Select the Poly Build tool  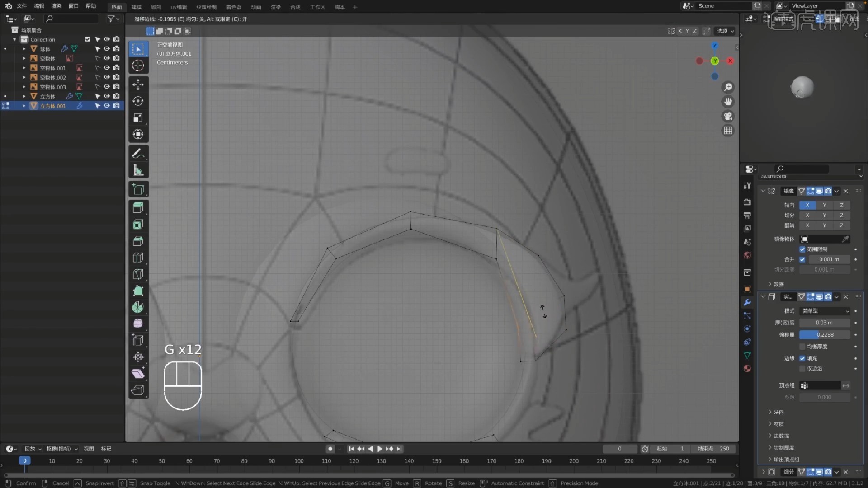coord(138,291)
